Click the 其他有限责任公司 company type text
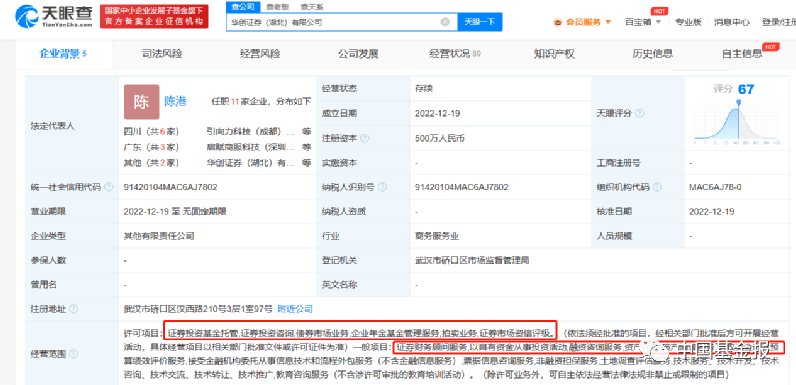This screenshot has height=385, width=796. click(x=159, y=236)
